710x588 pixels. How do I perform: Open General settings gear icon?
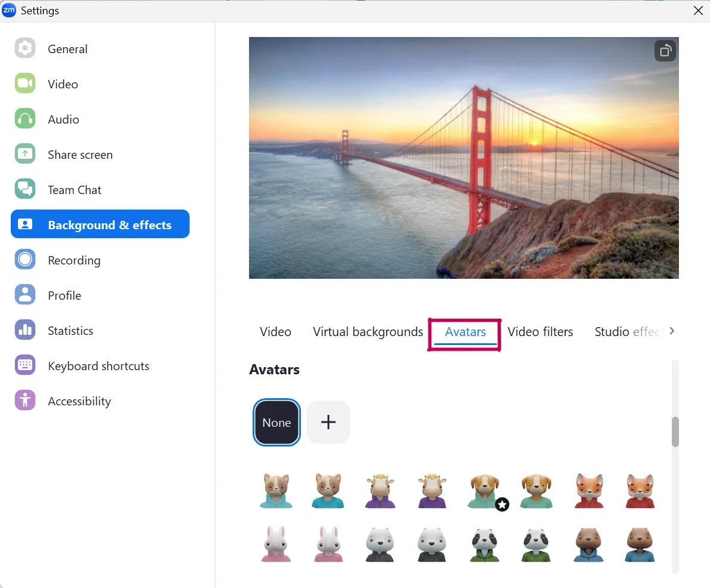(25, 48)
